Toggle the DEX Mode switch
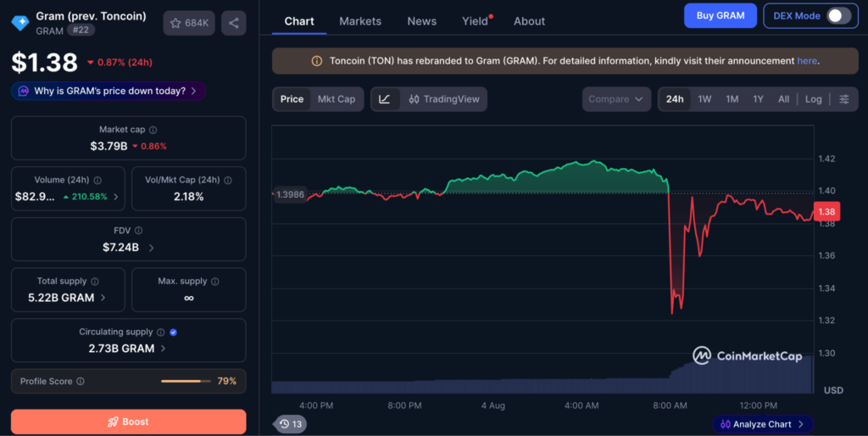 coord(838,15)
